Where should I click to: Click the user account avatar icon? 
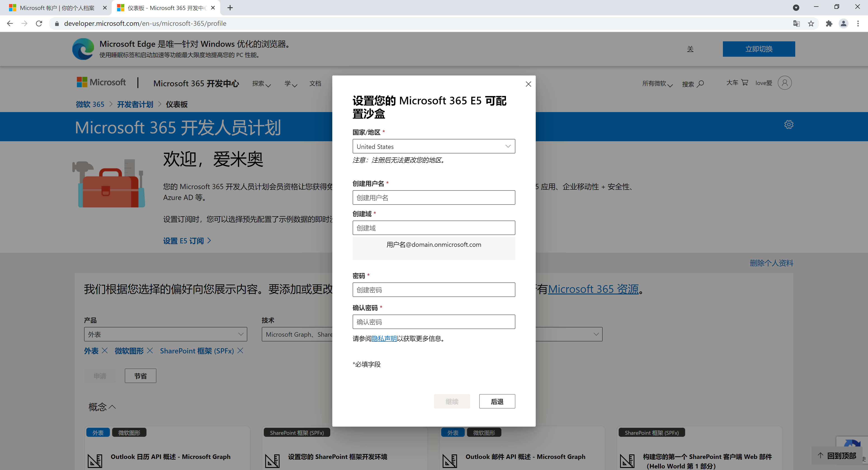point(784,83)
